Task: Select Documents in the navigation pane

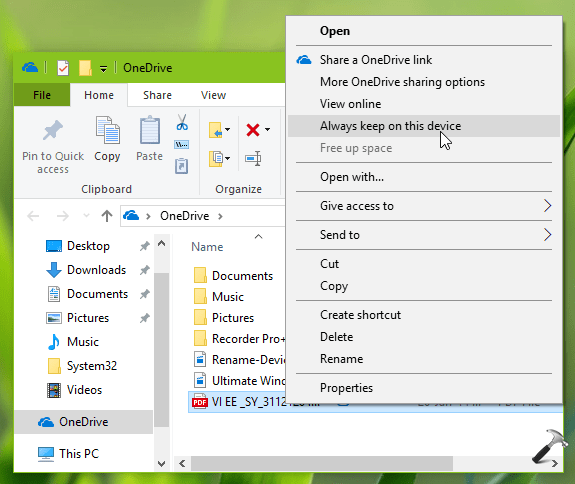Action: [97, 294]
